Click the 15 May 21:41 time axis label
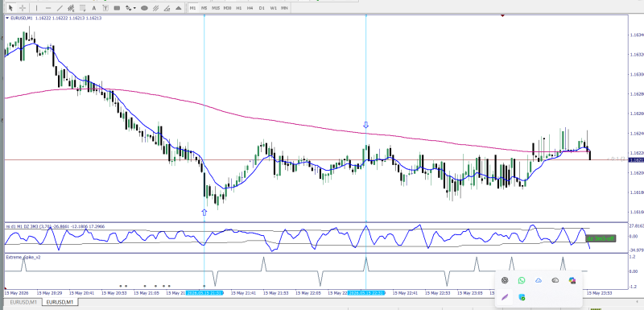Image resolution: width=644 pixels, height=310 pixels. click(243, 293)
